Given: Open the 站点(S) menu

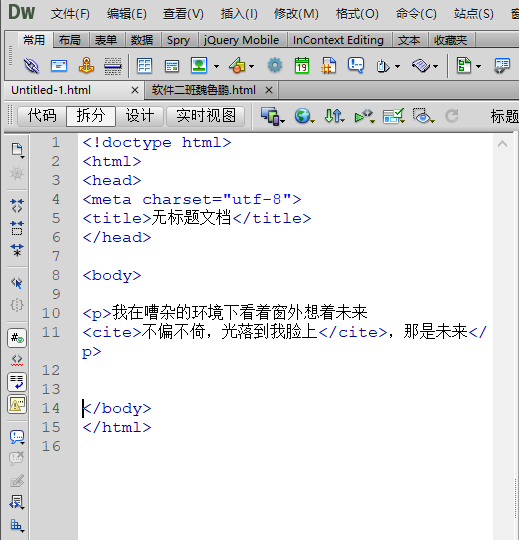Looking at the screenshot, I should coord(474,14).
